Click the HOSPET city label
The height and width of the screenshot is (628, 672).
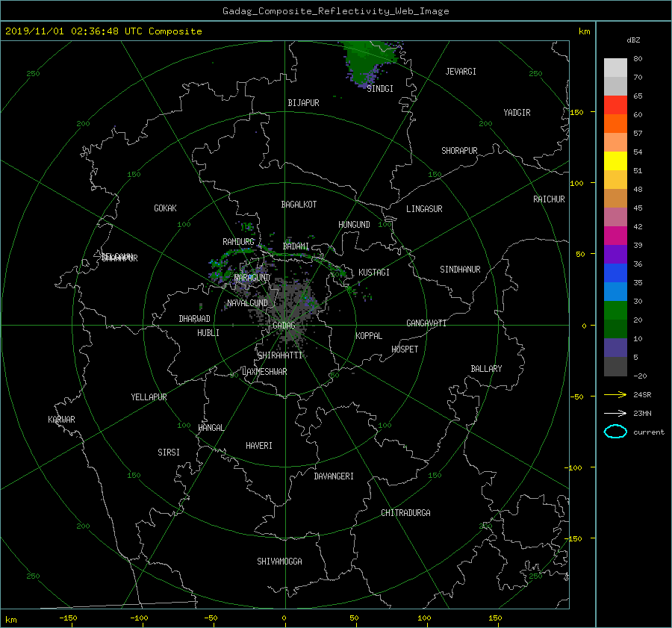coord(405,349)
